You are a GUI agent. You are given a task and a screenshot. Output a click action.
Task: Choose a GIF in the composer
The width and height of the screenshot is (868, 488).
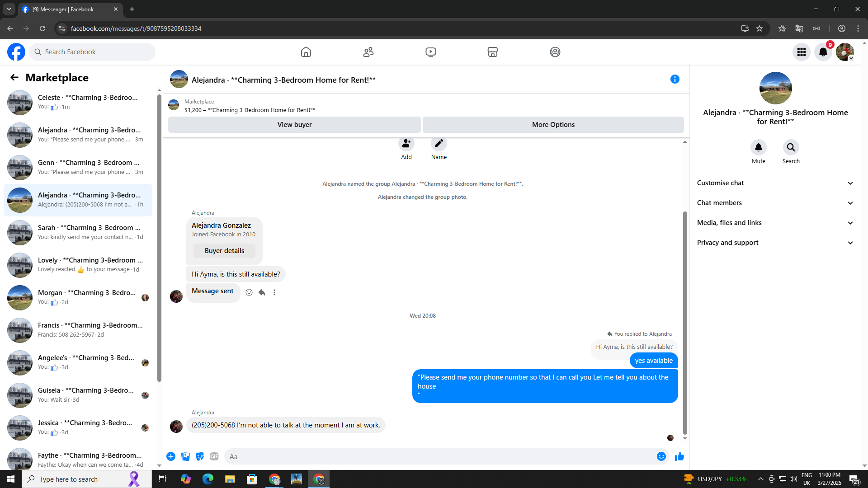click(x=214, y=456)
